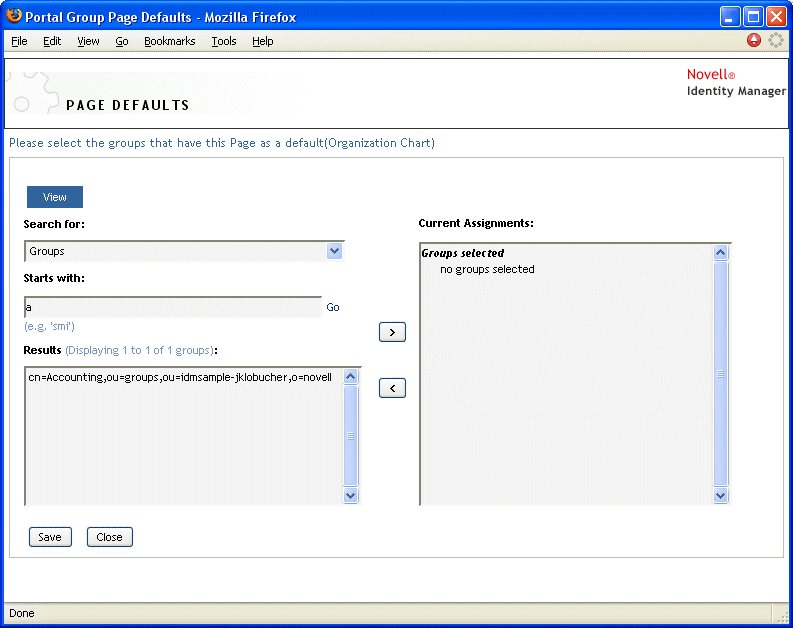Image resolution: width=793 pixels, height=628 pixels.
Task: Click the Firefox throbber activity icon
Action: coord(776,40)
